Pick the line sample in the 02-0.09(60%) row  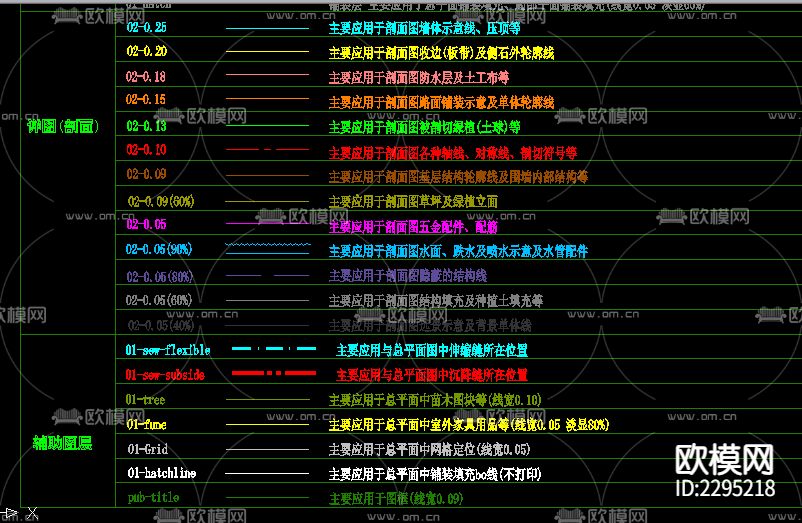[x=268, y=201]
